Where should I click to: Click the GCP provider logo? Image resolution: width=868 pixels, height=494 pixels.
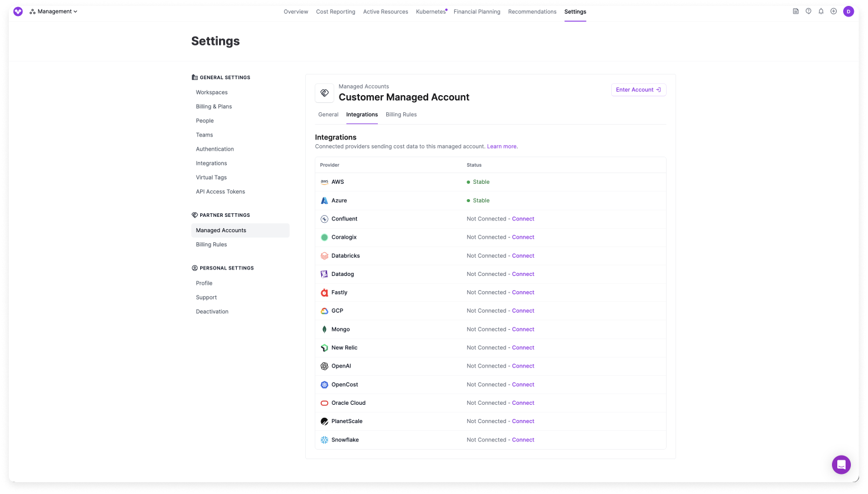click(324, 311)
